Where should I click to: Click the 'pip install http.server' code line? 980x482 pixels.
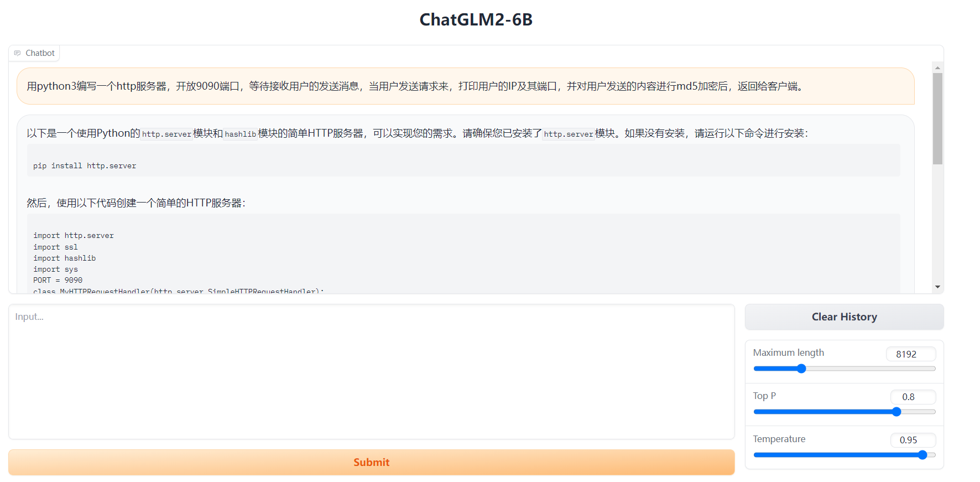pos(85,166)
